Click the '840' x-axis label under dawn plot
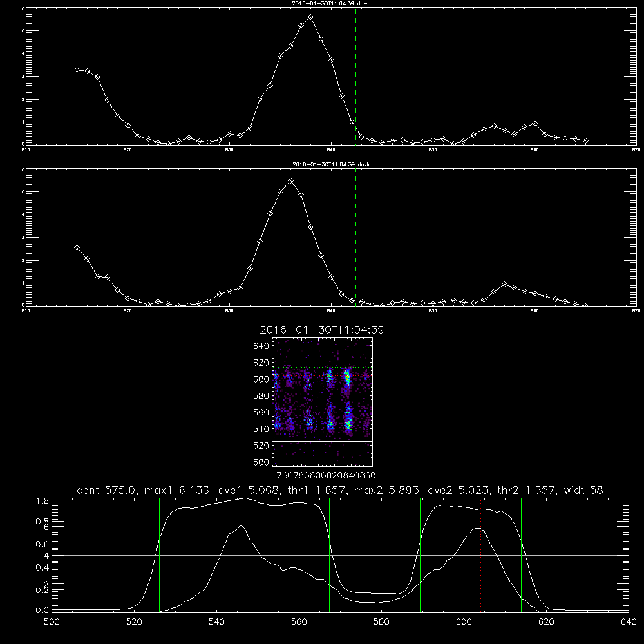 pyautogui.click(x=331, y=150)
